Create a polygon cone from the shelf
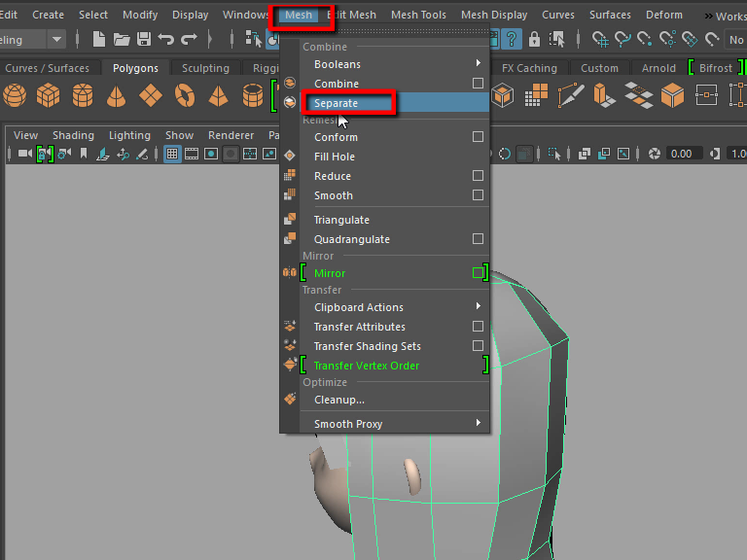This screenshot has width=747, height=560. click(x=116, y=95)
